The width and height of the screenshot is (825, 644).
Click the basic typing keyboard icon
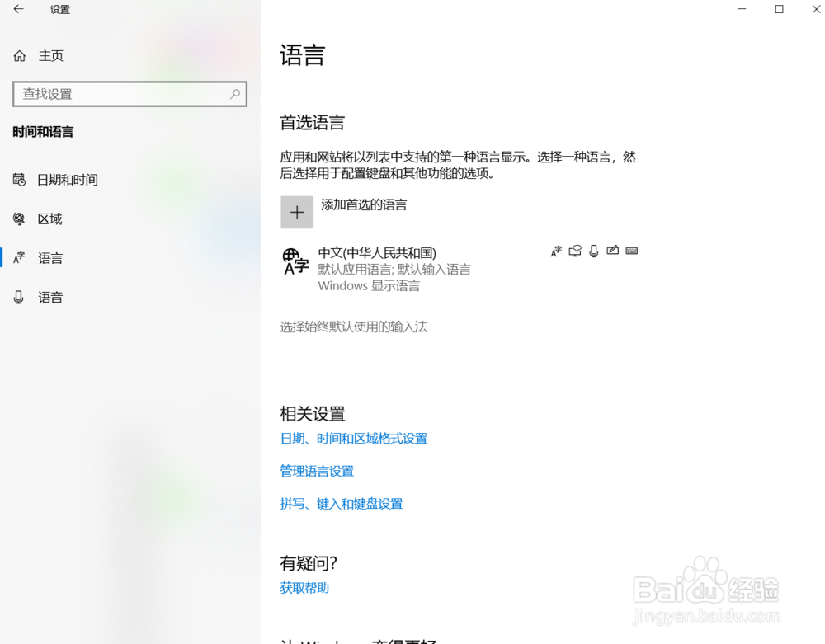click(632, 251)
